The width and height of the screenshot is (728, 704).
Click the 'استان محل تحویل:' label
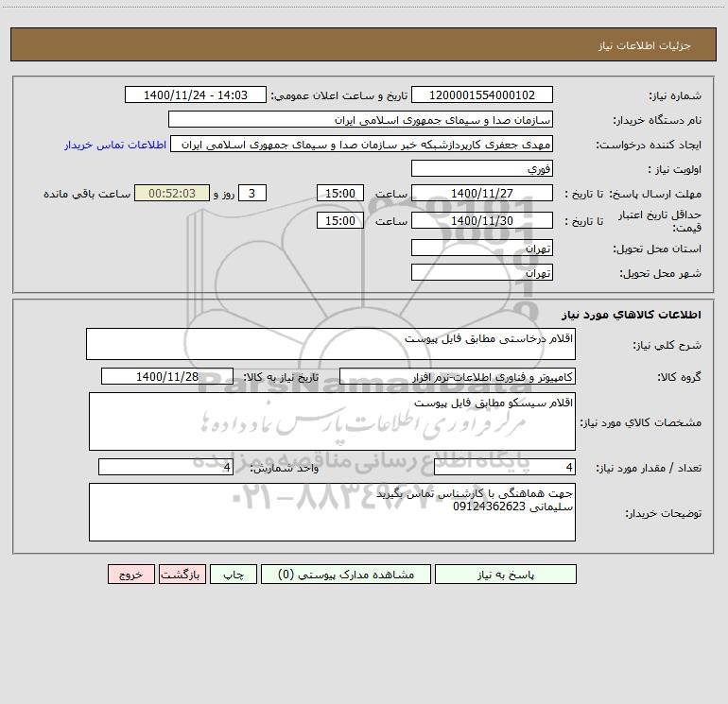tap(657, 249)
